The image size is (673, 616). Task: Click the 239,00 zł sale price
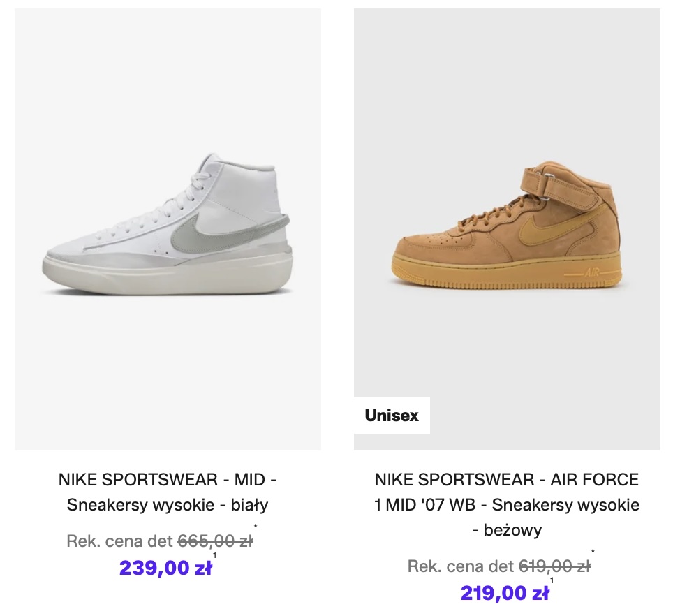pyautogui.click(x=165, y=568)
